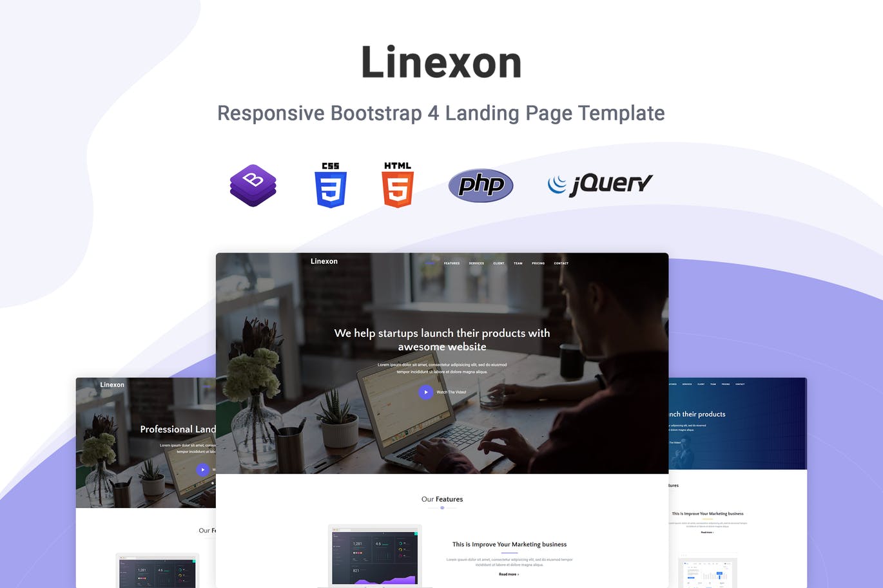The height and width of the screenshot is (588, 883).
Task: Open the SERVICES navigation item
Action: point(476,263)
